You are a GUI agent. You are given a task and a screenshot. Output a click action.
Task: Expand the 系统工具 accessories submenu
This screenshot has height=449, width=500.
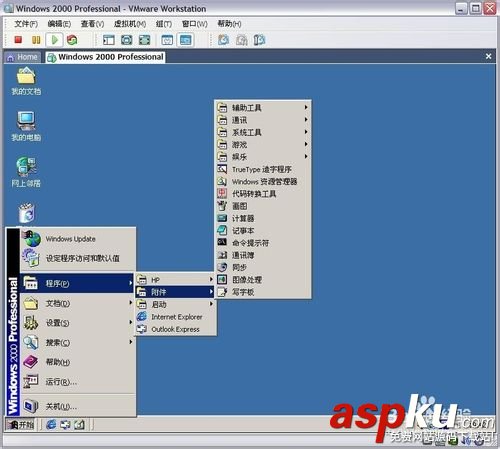click(x=263, y=132)
